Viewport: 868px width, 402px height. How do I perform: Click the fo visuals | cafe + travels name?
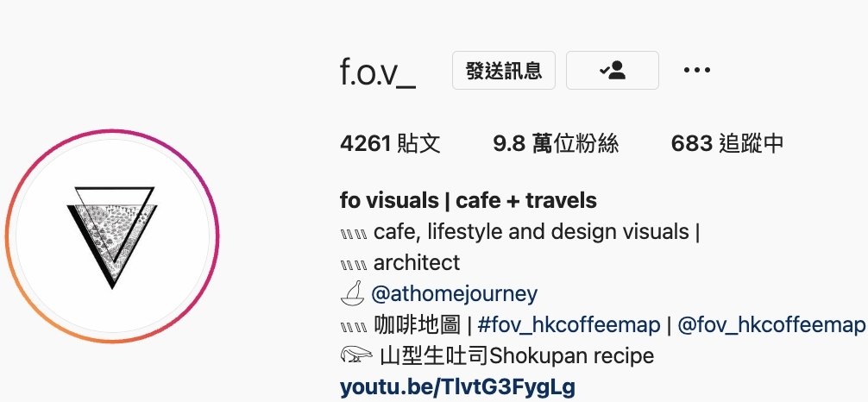(x=469, y=201)
